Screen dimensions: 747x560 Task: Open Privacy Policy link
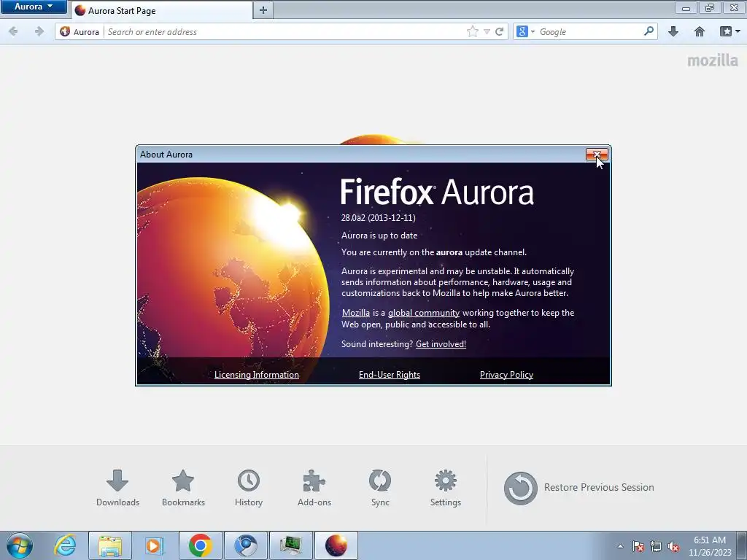[506, 375]
